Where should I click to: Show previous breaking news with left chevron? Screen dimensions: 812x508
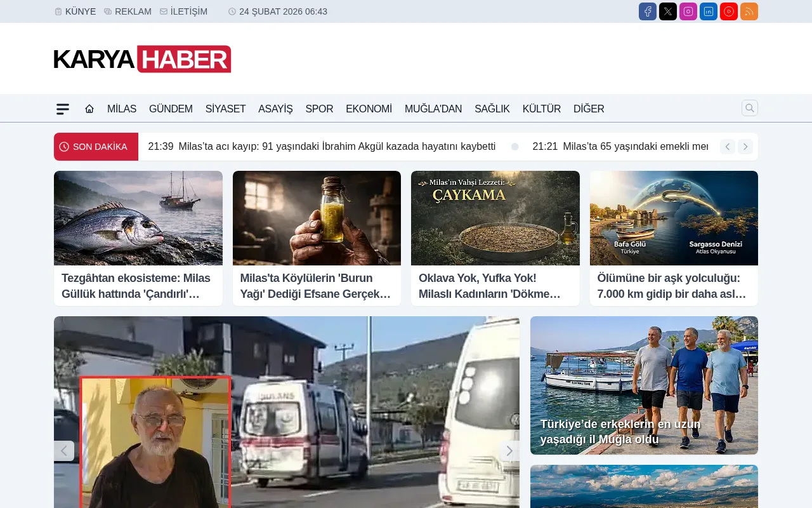click(x=727, y=147)
